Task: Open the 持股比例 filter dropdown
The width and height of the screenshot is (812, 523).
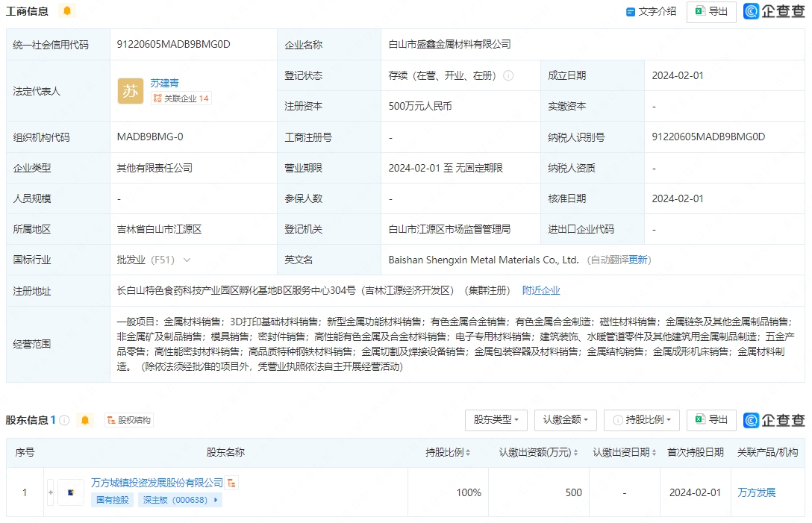Action: coord(642,420)
